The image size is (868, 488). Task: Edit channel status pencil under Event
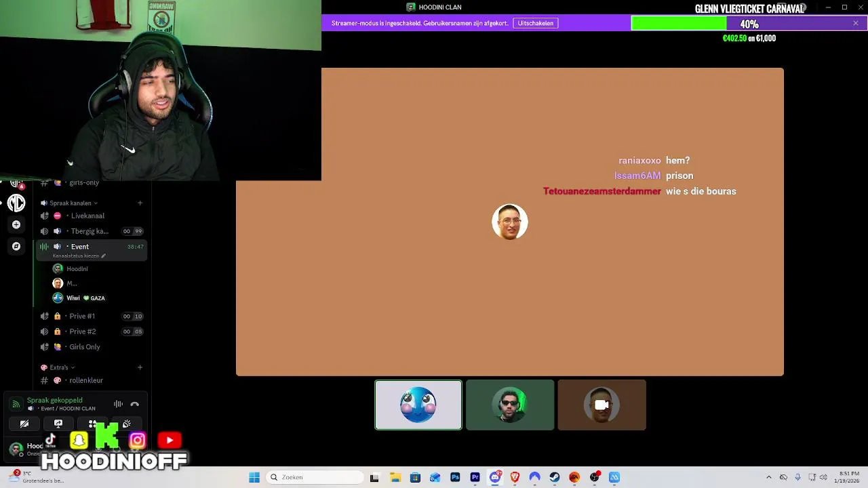pos(103,256)
